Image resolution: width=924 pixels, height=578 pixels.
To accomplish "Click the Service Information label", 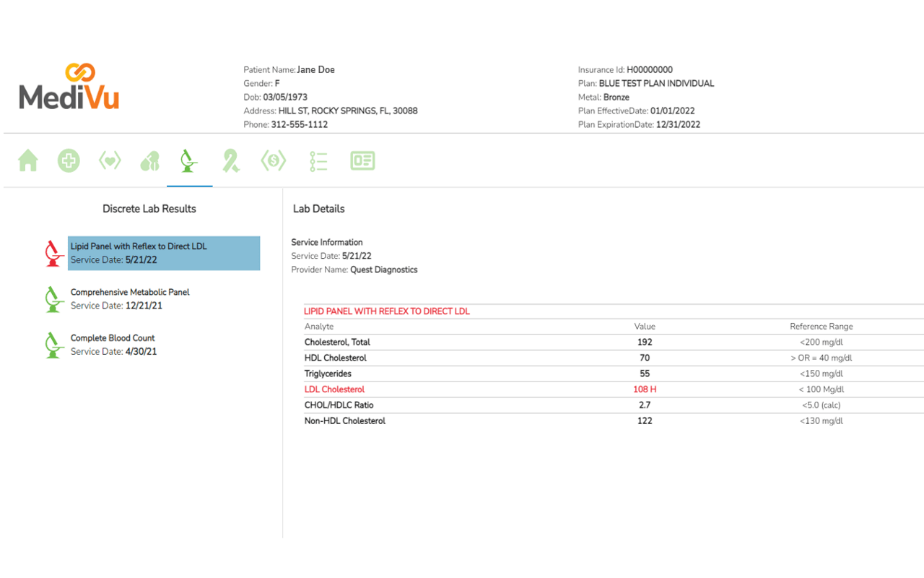I will [327, 242].
